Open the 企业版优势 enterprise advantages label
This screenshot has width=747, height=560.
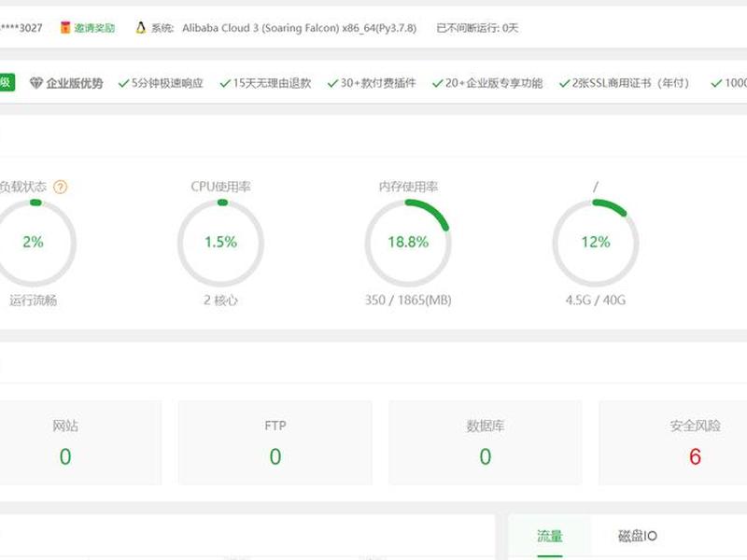point(75,83)
